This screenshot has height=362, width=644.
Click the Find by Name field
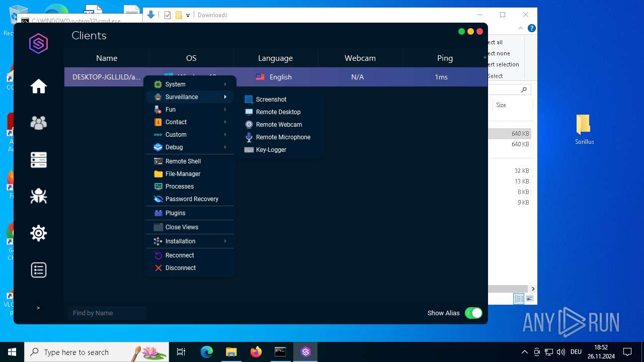coord(107,313)
